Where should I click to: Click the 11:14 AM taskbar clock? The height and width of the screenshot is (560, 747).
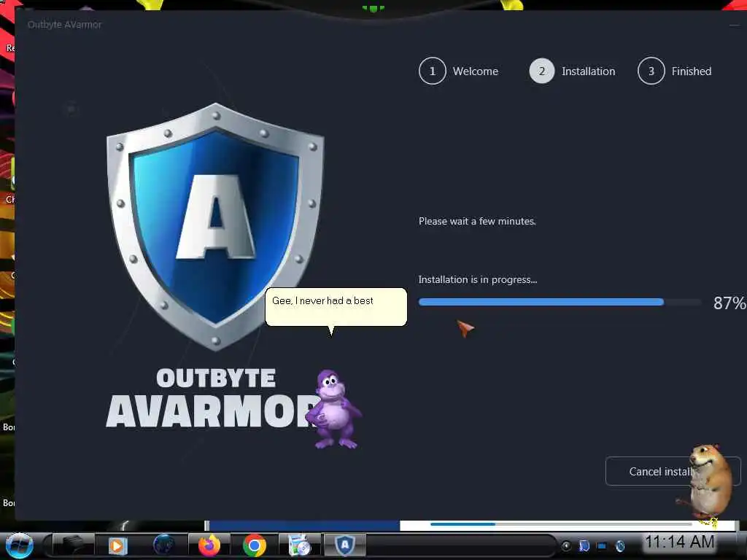(679, 542)
